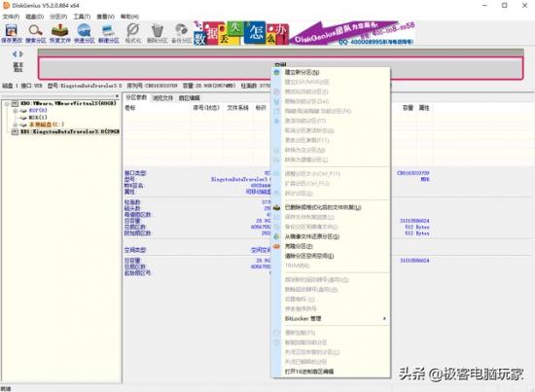
Task: Click the previous disk left arrow
Action: coord(15,53)
